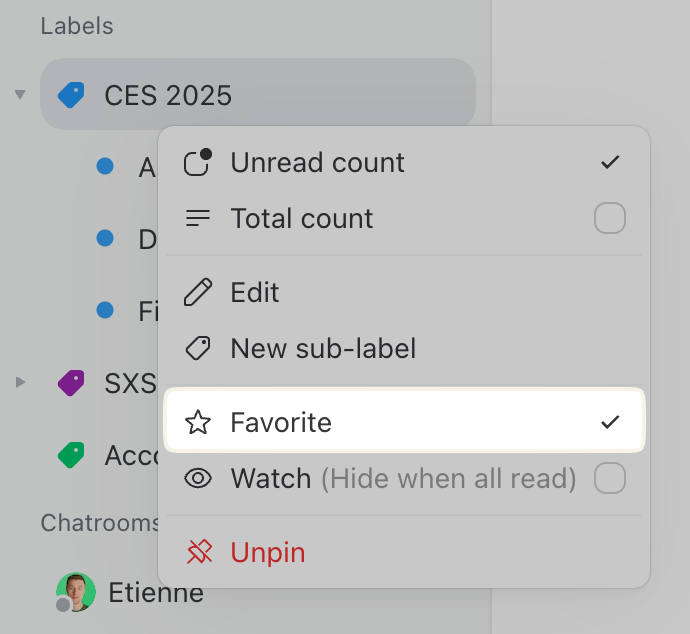690x634 pixels.
Task: Click the Favorite star icon
Action: coord(198,422)
